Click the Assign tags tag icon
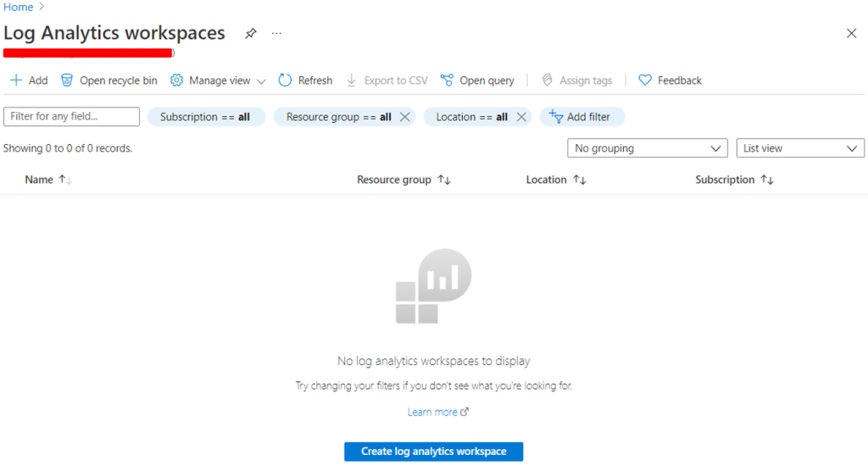868x466 pixels. [x=547, y=80]
